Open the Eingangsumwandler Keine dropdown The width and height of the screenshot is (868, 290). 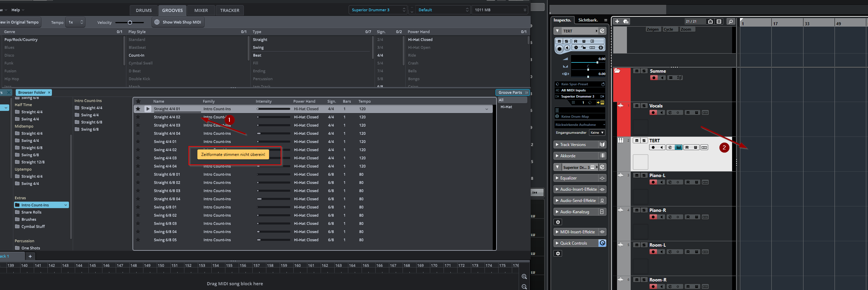coord(597,133)
